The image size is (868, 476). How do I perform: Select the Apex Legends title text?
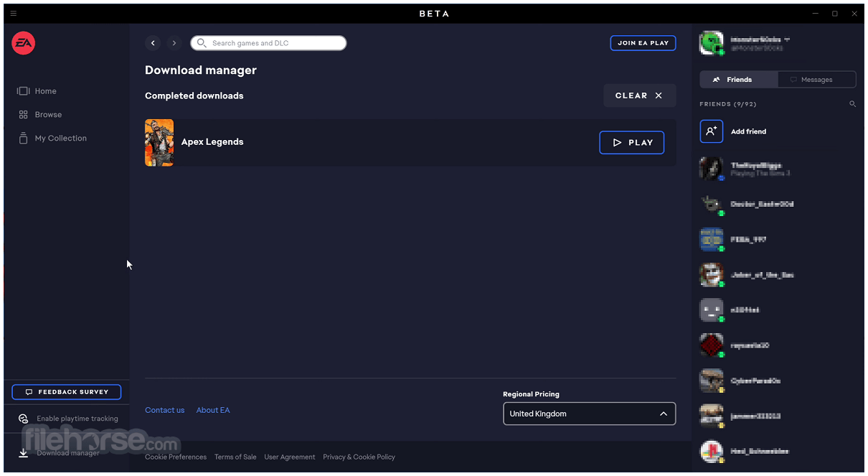pyautogui.click(x=212, y=142)
